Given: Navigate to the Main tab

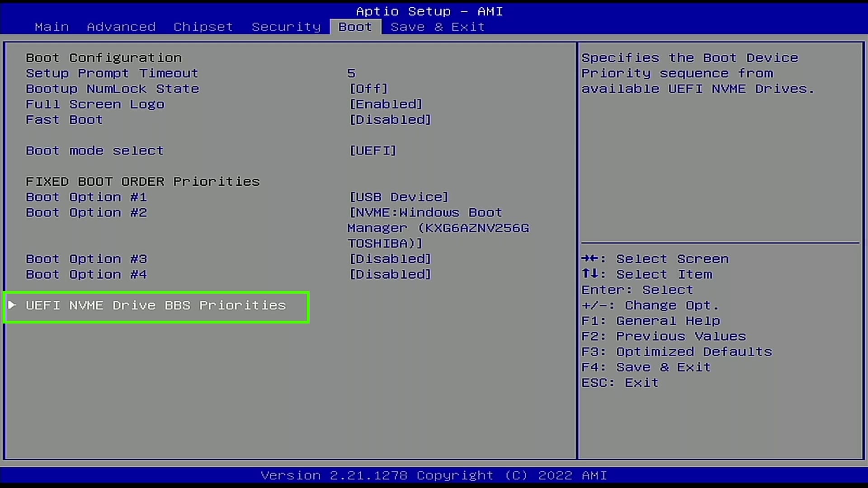Looking at the screenshot, I should [51, 26].
